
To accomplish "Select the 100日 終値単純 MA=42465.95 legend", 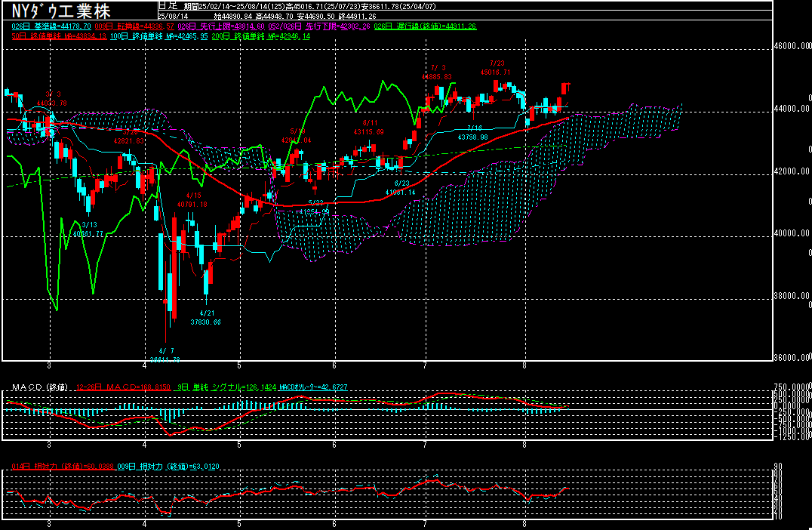I will click(159, 36).
